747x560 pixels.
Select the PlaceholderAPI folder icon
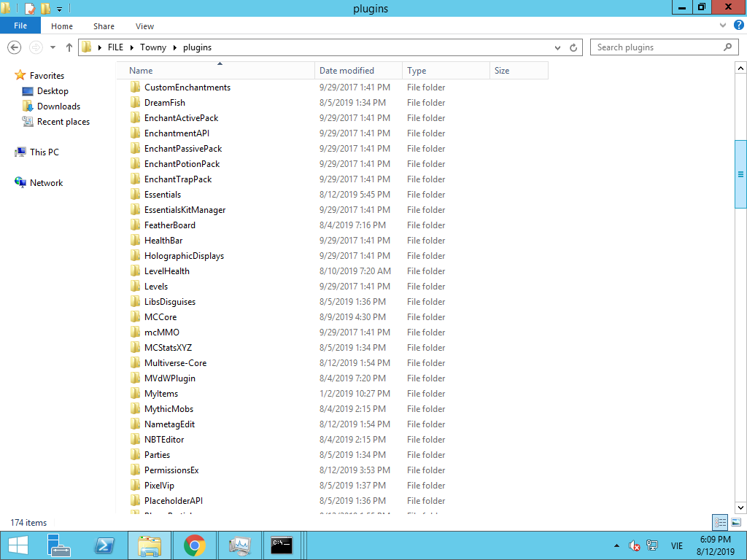[135, 500]
